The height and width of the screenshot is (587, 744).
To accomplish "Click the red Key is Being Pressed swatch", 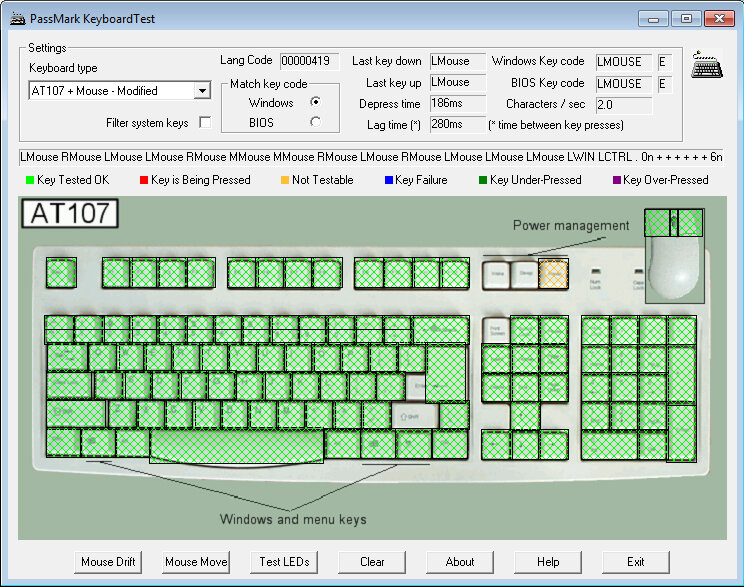I will pos(144,180).
